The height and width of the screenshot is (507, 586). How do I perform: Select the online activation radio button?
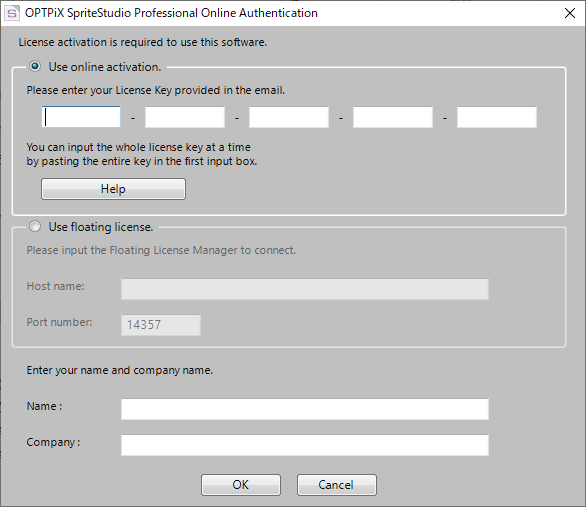coord(35,67)
